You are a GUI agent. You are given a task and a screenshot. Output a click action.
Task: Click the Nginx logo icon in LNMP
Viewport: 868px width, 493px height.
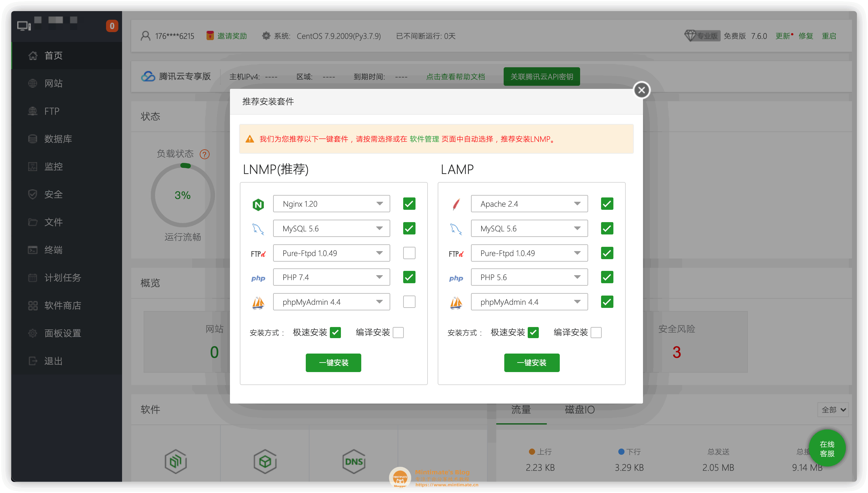click(x=258, y=205)
